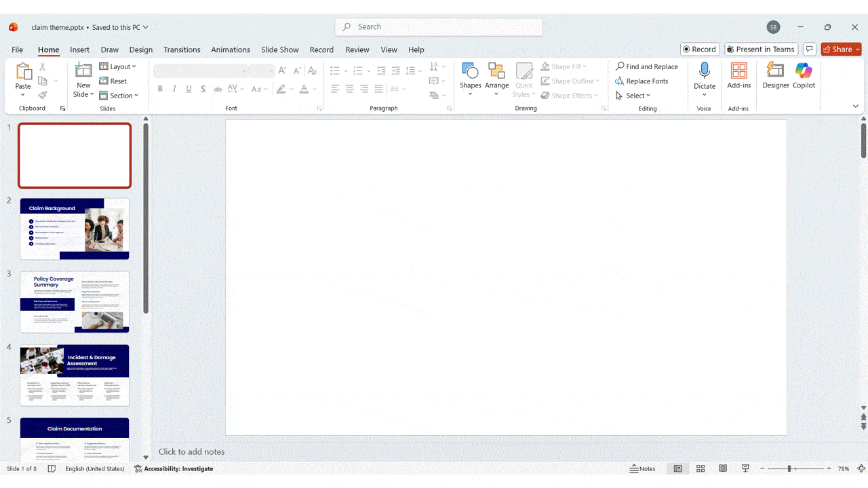Open the Shapes gallery icon

pyautogui.click(x=471, y=76)
